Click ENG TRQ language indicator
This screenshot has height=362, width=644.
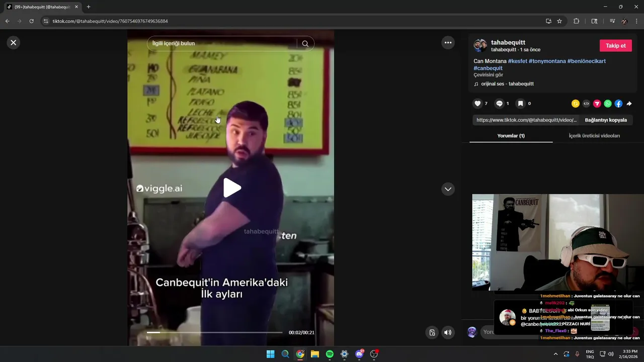pos(590,354)
